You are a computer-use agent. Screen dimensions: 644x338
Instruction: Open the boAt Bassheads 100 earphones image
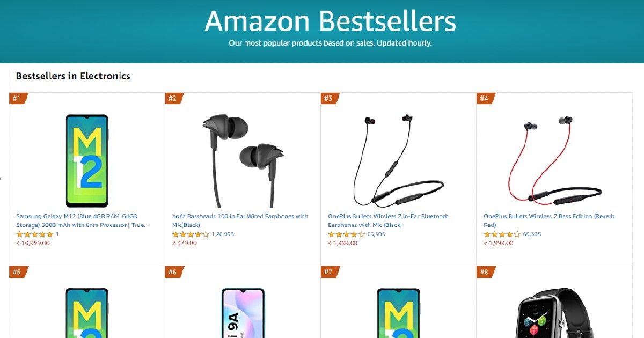click(x=243, y=161)
